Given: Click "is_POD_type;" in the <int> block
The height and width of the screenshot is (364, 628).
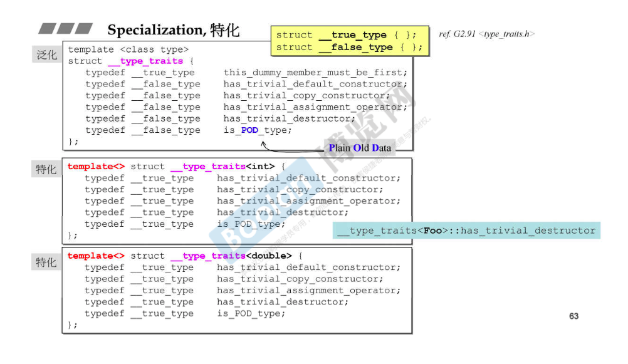Looking at the screenshot, I should click(251, 224).
